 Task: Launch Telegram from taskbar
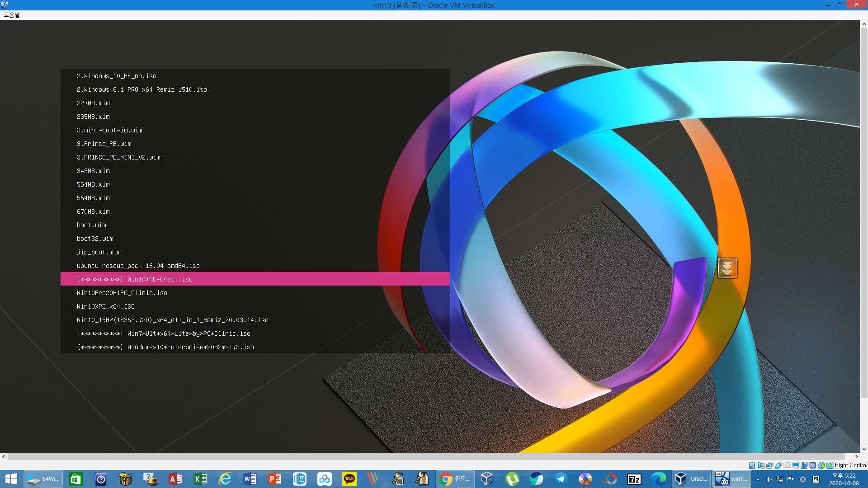561,479
